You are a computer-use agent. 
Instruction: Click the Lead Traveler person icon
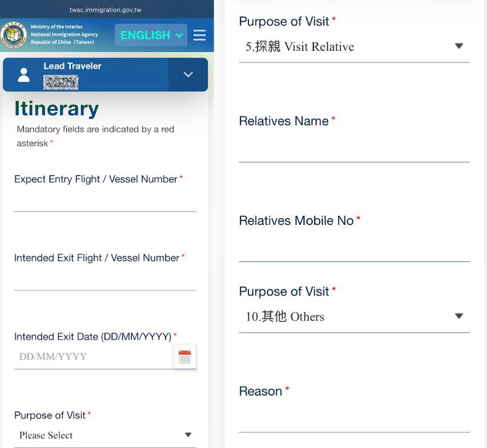[x=24, y=75]
